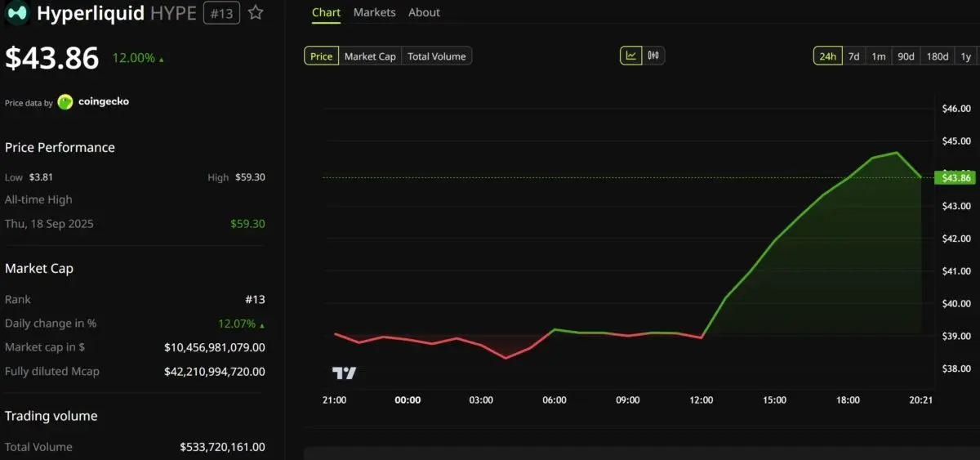This screenshot has height=460, width=980.
Task: Click the 20:21 time axis label
Action: (x=921, y=400)
